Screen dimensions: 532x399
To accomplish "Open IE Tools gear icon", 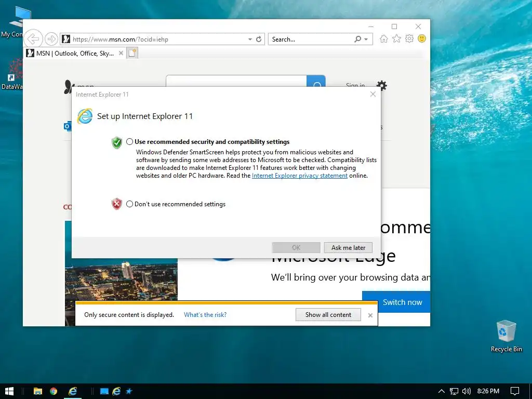I will tap(409, 38).
